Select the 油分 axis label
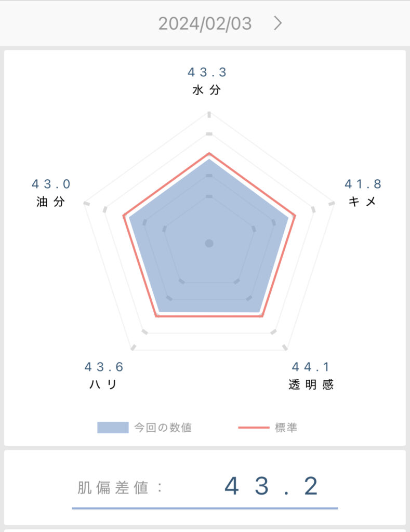This screenshot has height=532, width=410. 50,202
